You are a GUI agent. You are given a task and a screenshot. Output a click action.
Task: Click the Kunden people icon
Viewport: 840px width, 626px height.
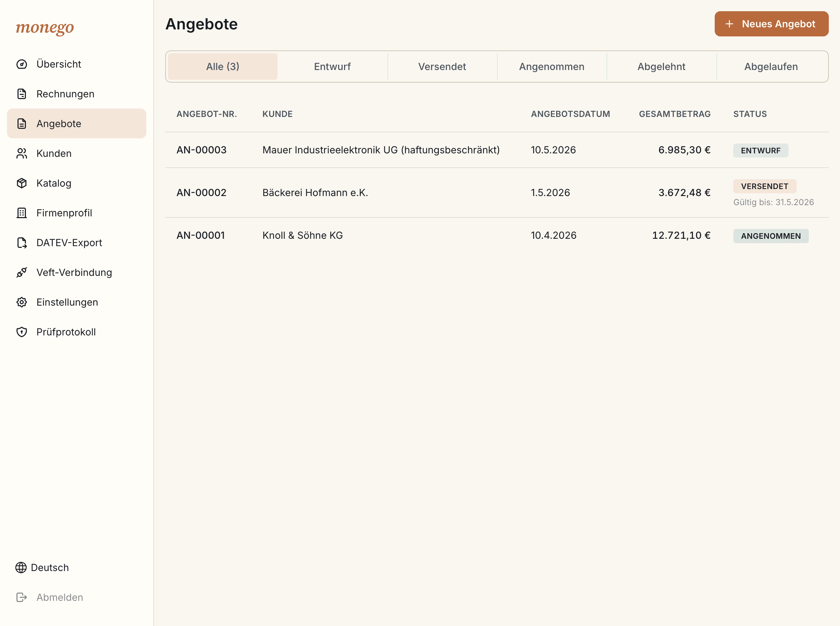(22, 153)
